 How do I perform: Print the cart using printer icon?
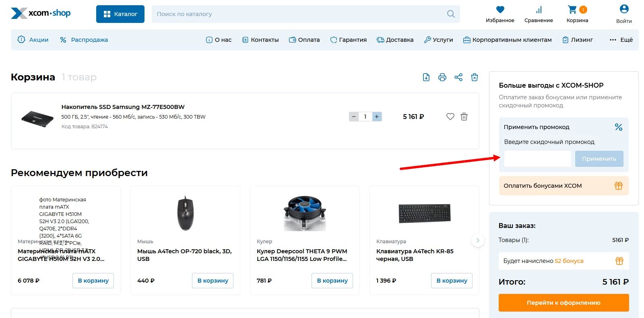tap(442, 77)
